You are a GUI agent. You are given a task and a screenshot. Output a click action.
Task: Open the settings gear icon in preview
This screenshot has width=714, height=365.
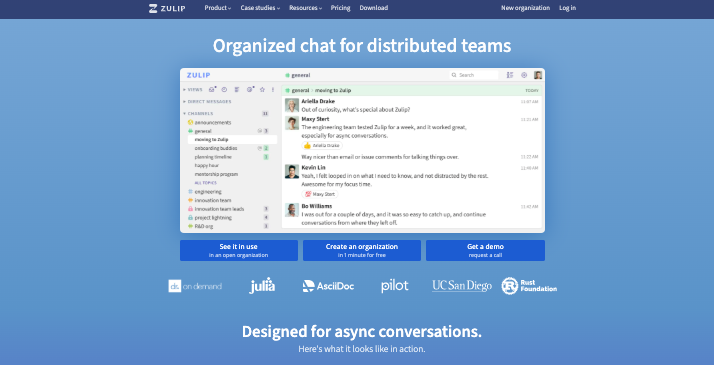[x=524, y=75]
